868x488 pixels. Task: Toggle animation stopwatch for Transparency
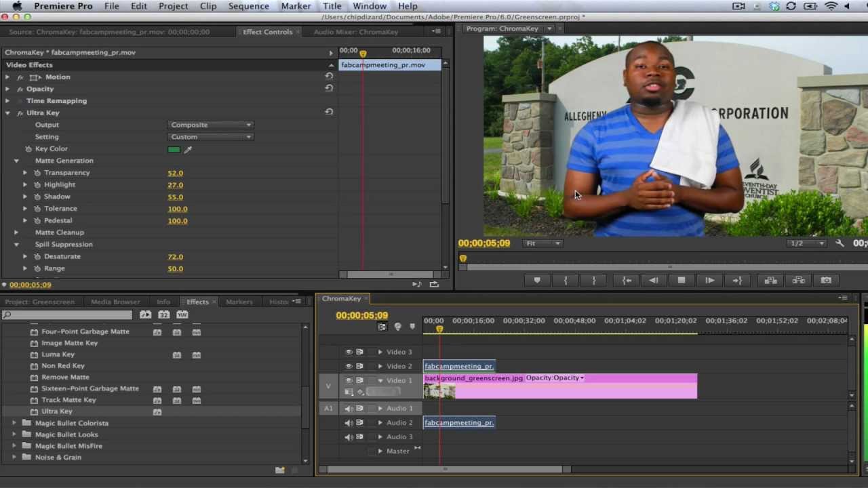[x=37, y=173]
